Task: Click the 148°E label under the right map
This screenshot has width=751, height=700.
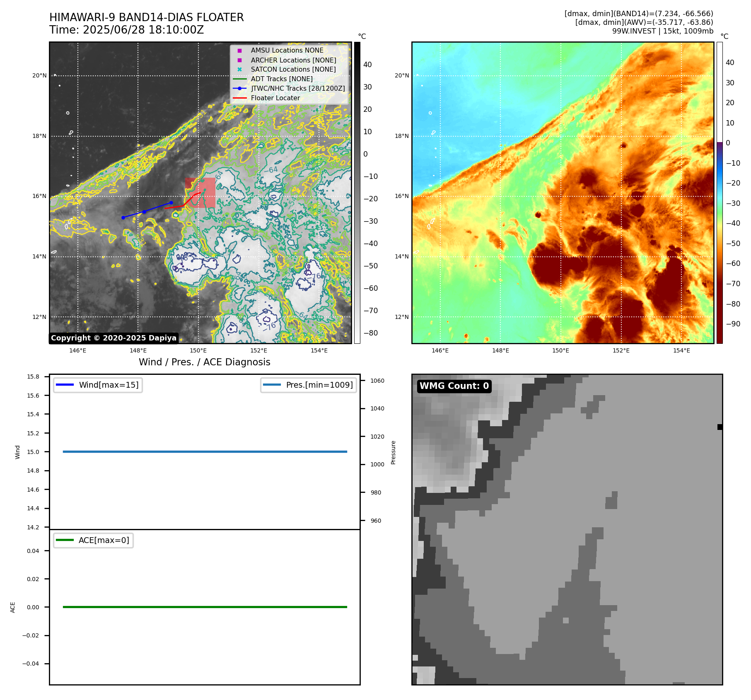Action: click(x=500, y=351)
